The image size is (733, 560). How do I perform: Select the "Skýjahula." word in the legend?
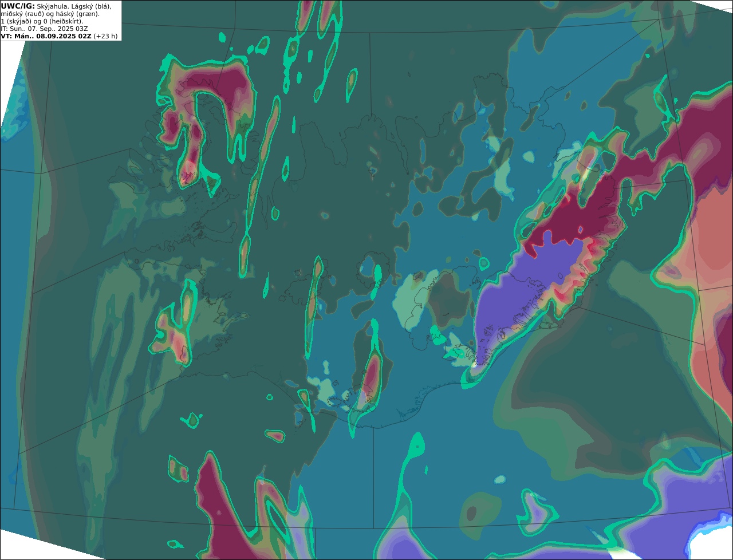(x=53, y=6)
